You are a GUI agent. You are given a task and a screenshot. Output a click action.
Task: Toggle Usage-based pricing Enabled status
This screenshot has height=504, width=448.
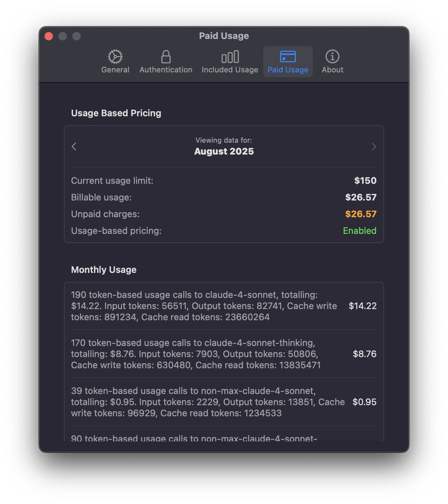(x=360, y=230)
